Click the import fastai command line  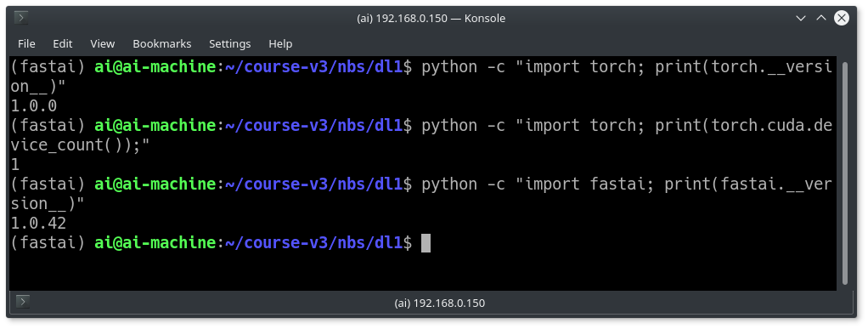[421, 194]
